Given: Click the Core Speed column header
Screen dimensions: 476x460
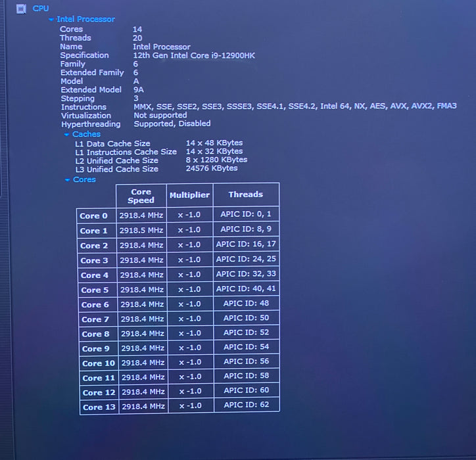Looking at the screenshot, I should [x=141, y=196].
